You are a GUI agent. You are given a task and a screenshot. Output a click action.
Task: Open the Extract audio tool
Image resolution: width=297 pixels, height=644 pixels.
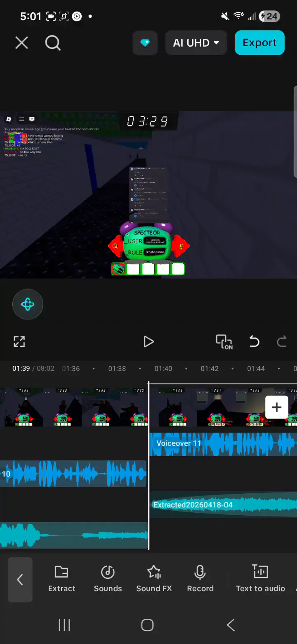(62, 579)
